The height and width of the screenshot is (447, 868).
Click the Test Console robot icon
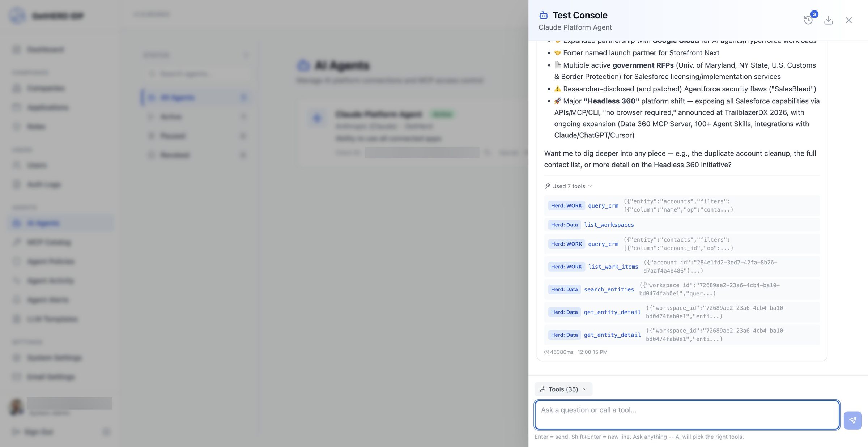[544, 15]
